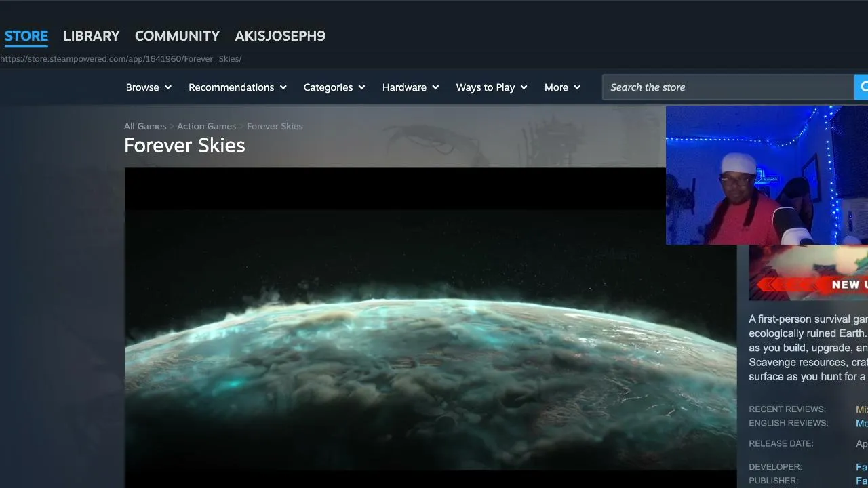
Task: Click the store URL text under the tabs
Action: 121,59
